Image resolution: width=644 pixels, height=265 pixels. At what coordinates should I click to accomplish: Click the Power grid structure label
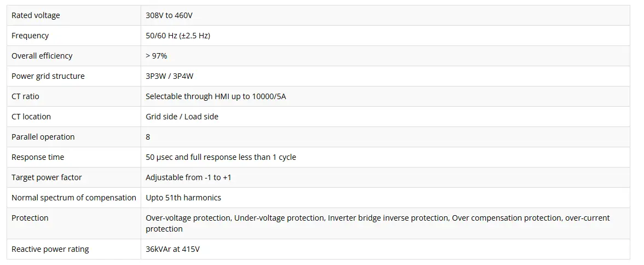[x=48, y=76]
